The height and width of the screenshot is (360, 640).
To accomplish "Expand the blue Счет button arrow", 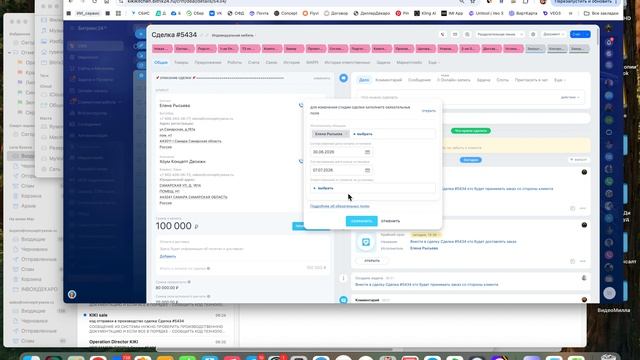I will pos(587,35).
